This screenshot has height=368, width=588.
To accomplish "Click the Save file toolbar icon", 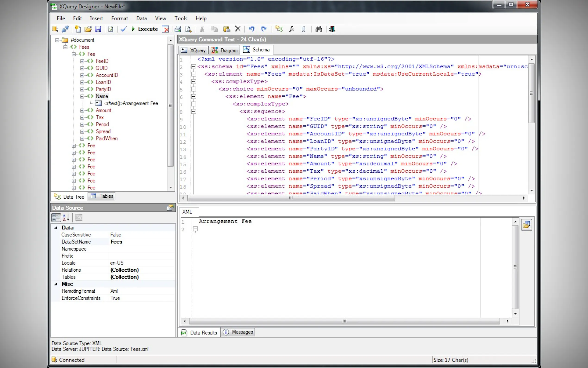I will click(98, 29).
